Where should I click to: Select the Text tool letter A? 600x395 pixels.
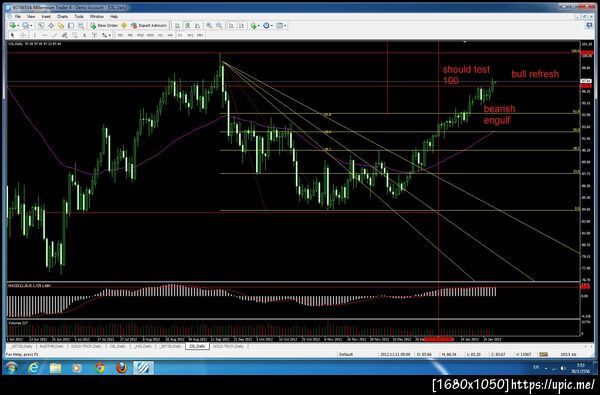(84, 35)
